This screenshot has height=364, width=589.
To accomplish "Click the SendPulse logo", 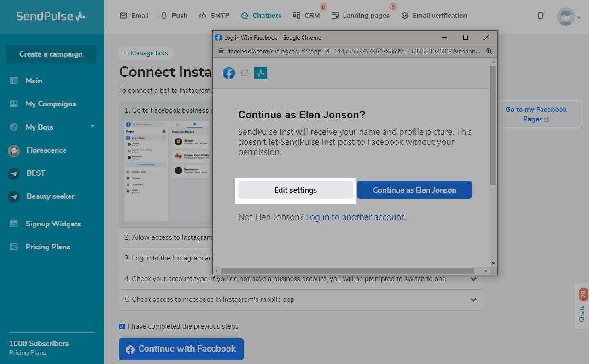I will [51, 16].
